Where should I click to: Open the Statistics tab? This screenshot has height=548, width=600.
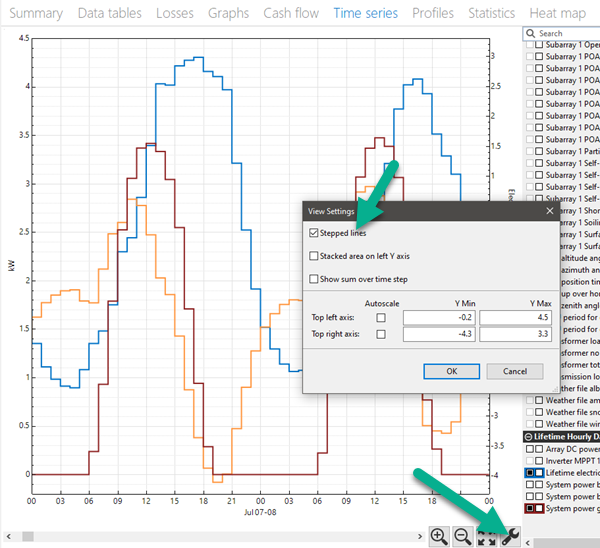(491, 13)
